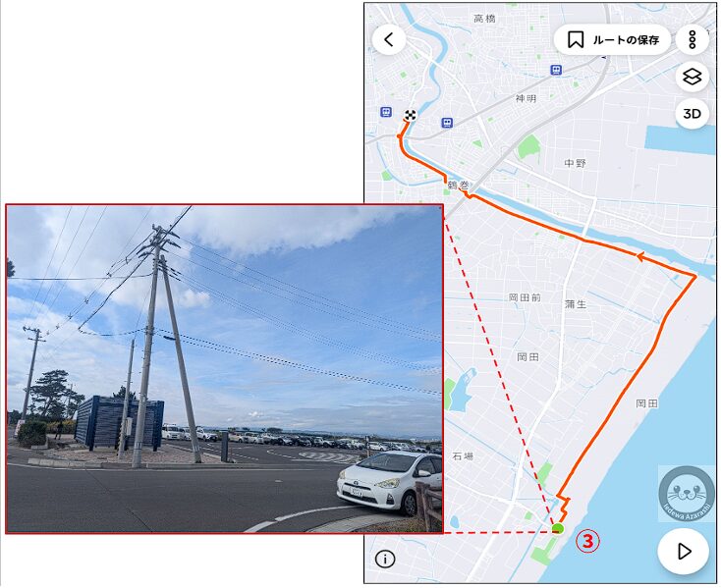
Task: Click the direction arrow on orange route
Action: (639, 256)
